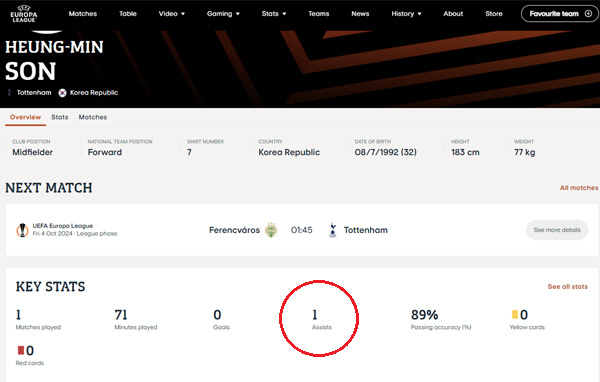Click the Tottenham club link under player name

click(x=34, y=93)
